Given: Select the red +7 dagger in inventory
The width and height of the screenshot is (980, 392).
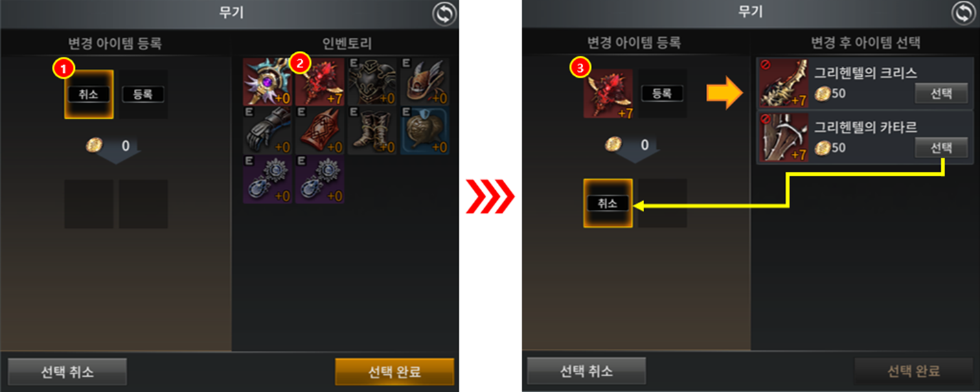Looking at the screenshot, I should point(321,81).
